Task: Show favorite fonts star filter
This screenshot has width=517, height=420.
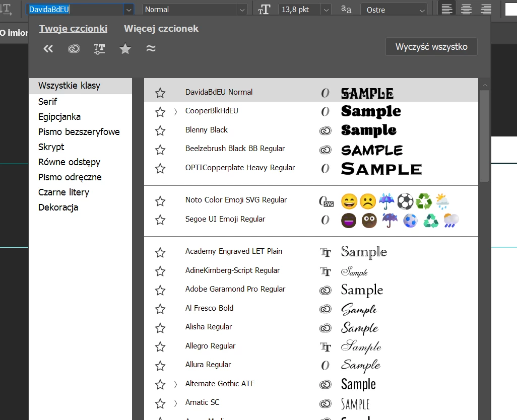Action: pyautogui.click(x=125, y=49)
